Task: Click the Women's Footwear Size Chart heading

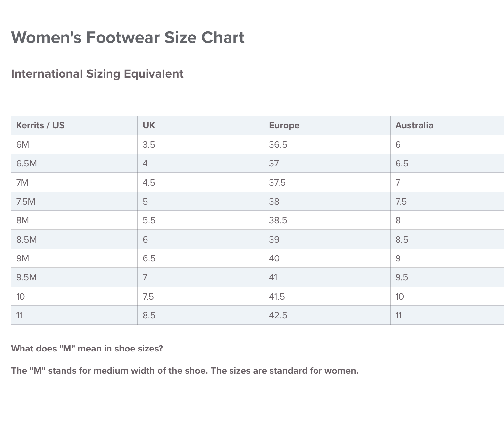Action: pos(128,37)
